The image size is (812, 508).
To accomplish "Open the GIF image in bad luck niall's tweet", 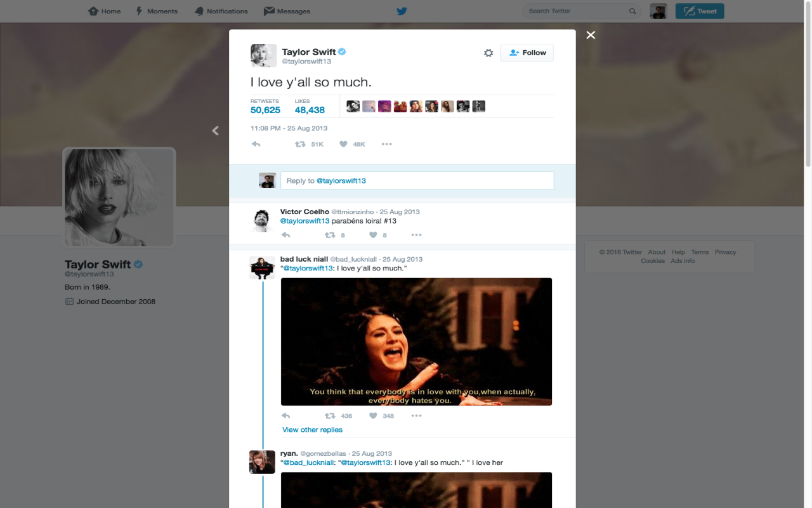I will 416,342.
